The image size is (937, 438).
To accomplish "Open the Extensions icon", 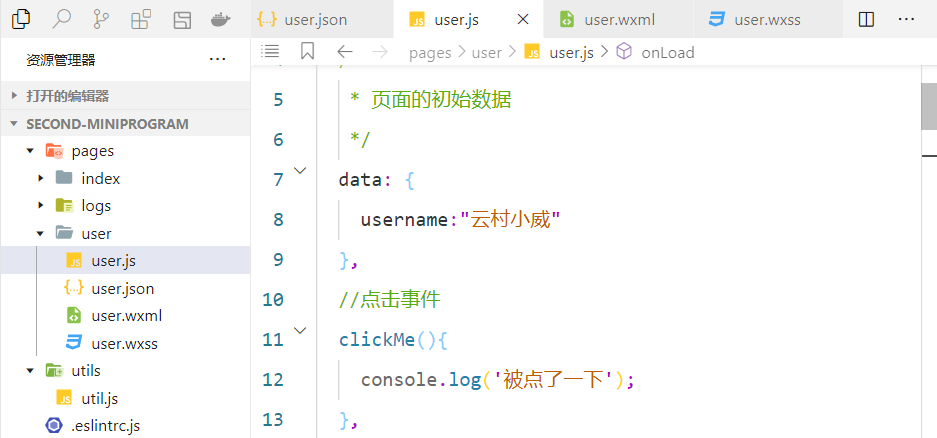I will 141,19.
